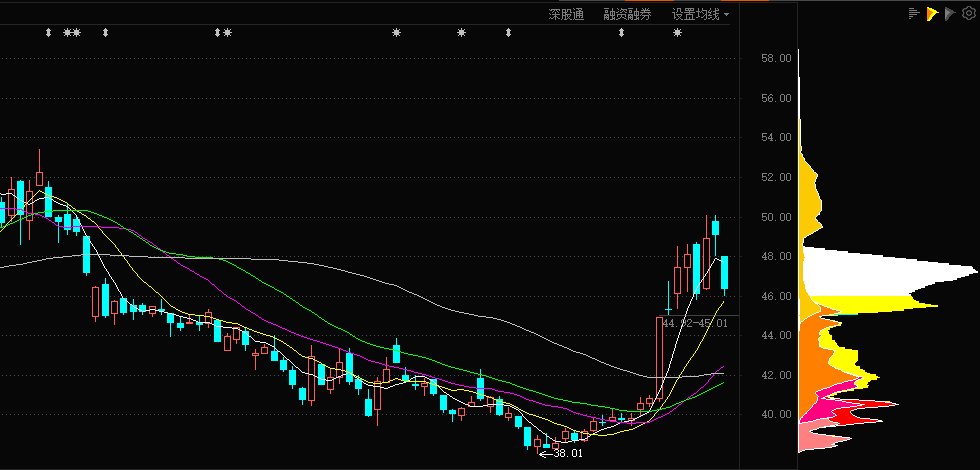Screen dimensions: 980x470
Task: Click the double-arrow marker below 融资融券
Action: (x=621, y=32)
